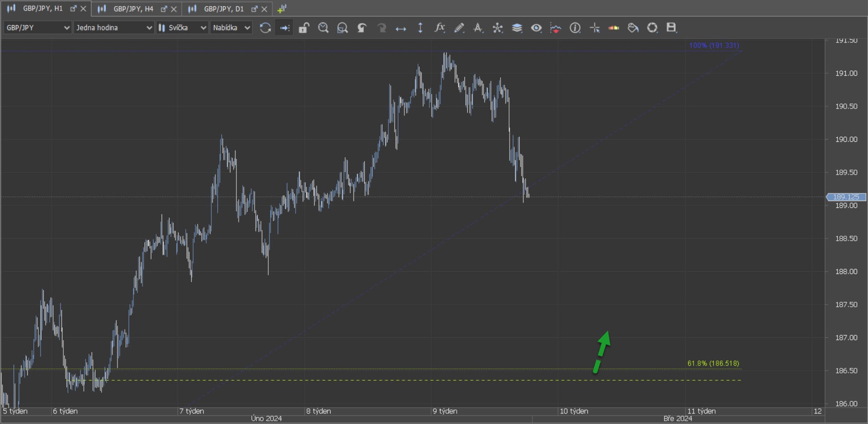The image size is (868, 424).
Task: Switch to the GBP/JPY, H4 chart tab
Action: tap(133, 9)
